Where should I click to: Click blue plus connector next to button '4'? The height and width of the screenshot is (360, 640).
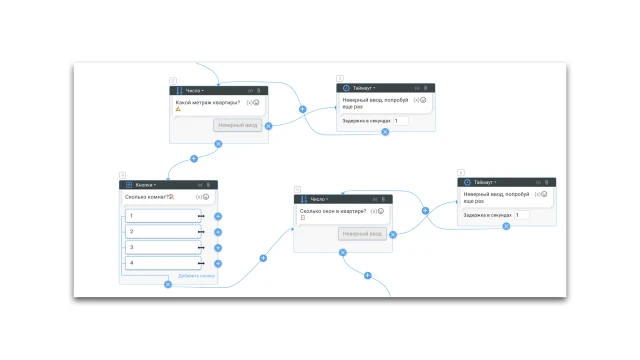218,264
